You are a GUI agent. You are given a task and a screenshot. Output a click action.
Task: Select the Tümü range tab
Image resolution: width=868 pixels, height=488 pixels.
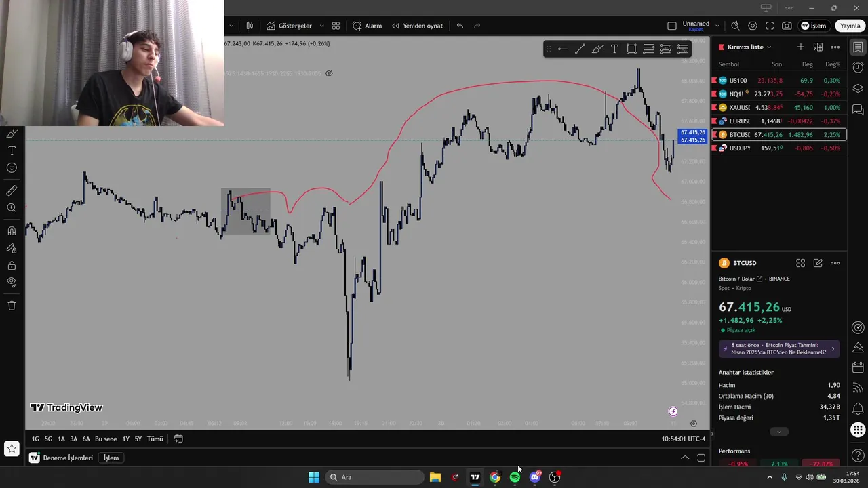pos(155,439)
